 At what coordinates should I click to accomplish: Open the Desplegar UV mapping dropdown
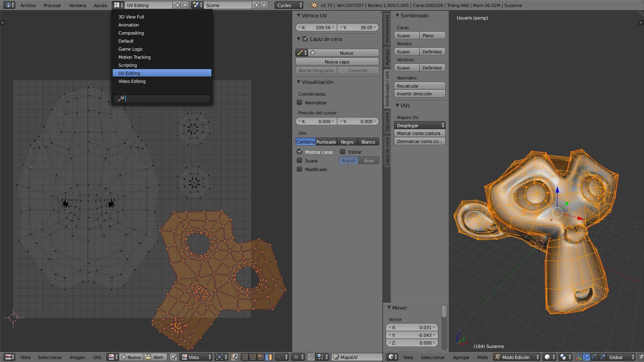pos(419,125)
